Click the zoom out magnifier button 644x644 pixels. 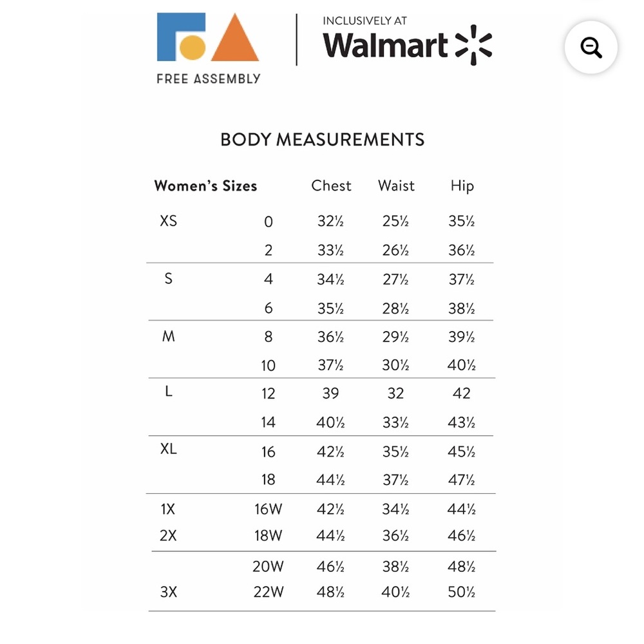(591, 47)
